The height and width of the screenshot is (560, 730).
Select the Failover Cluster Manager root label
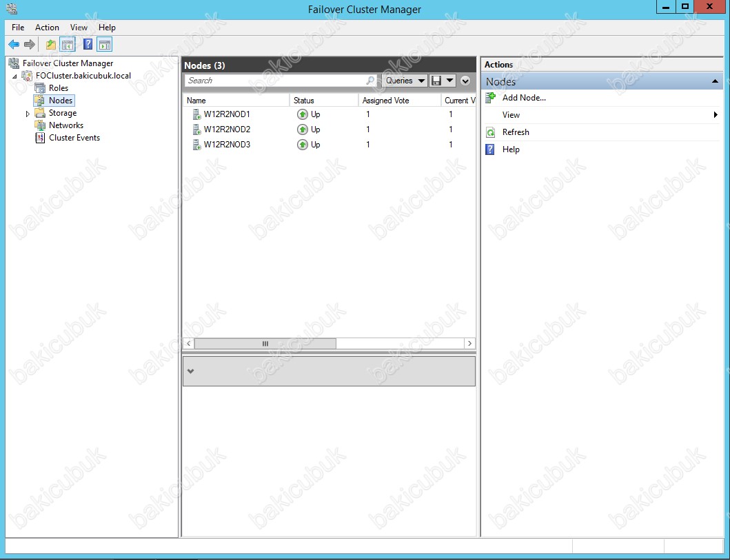(x=68, y=63)
